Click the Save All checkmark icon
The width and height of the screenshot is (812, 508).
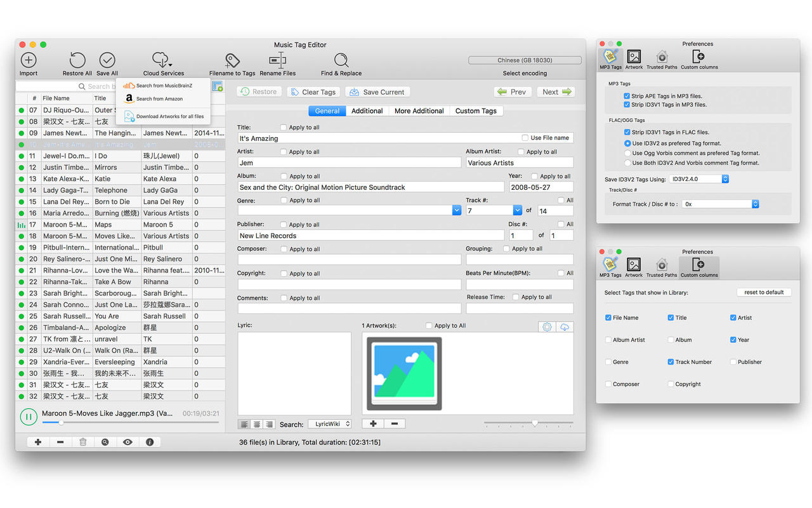107,60
